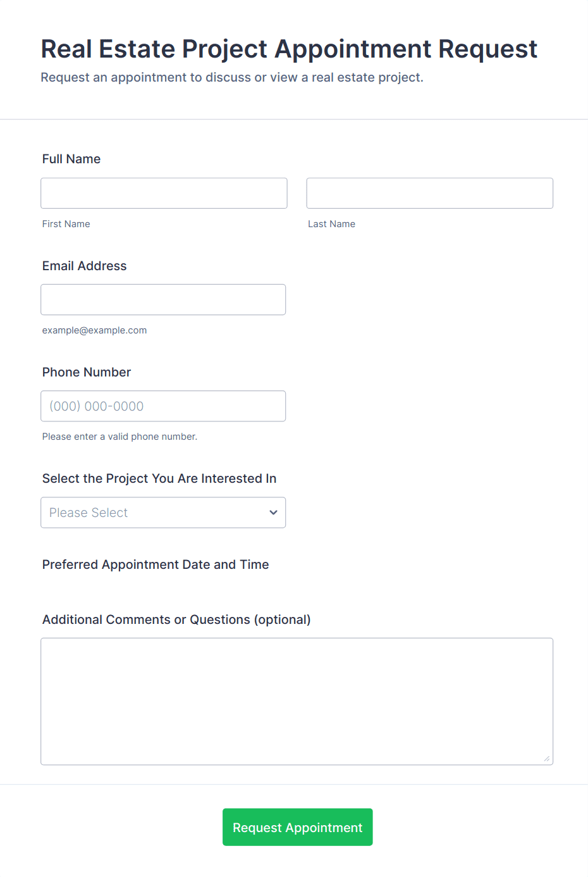Screen dimensions: 588x877
Task: Click the dropdown chevron arrow icon
Action: (273, 513)
